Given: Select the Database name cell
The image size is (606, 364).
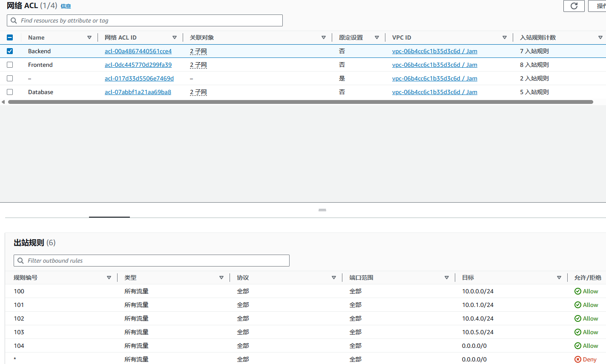Looking at the screenshot, I should [40, 92].
